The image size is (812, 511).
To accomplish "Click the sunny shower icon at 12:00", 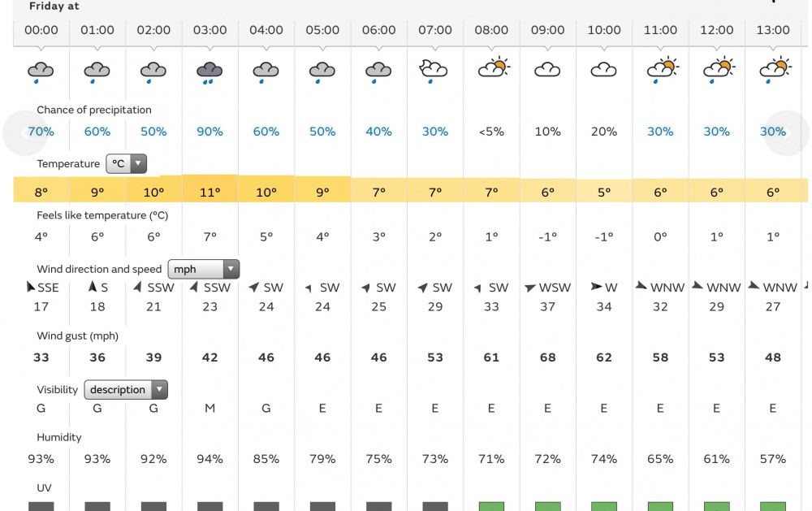I will (x=717, y=71).
